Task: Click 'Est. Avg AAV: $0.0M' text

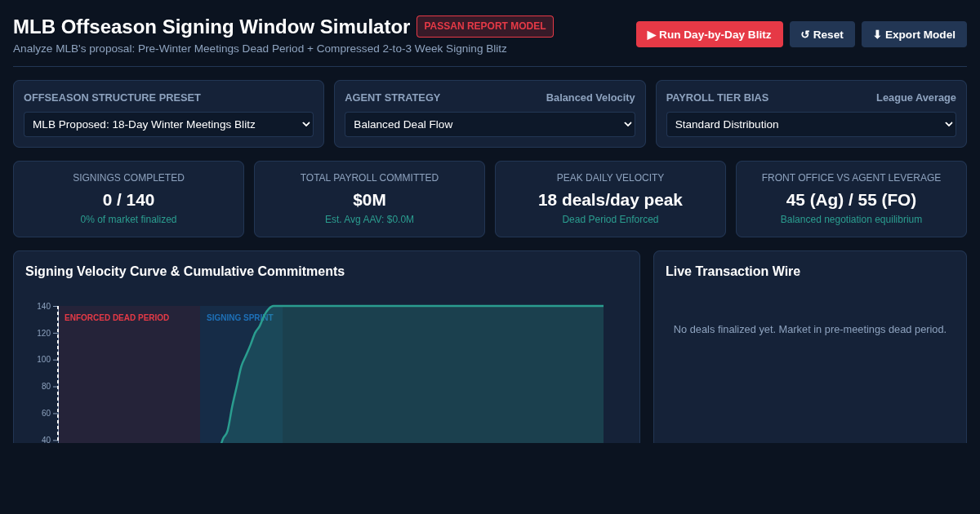Action: pos(369,219)
